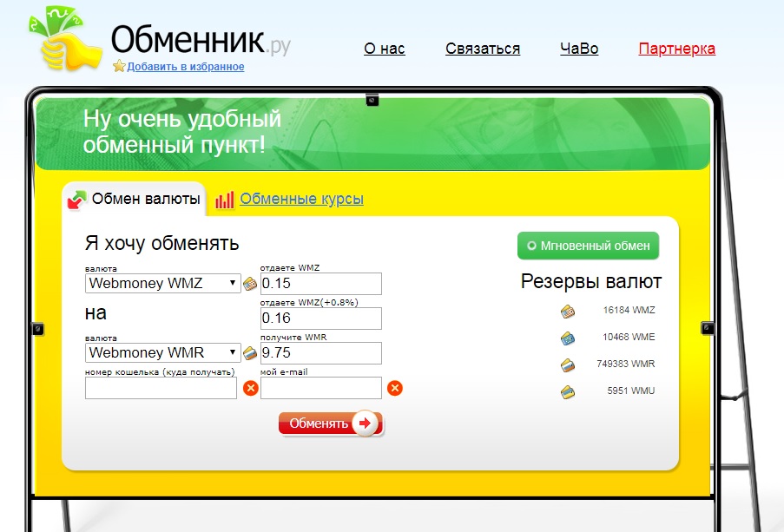
Task: Open the Партнерка page
Action: coord(677,49)
